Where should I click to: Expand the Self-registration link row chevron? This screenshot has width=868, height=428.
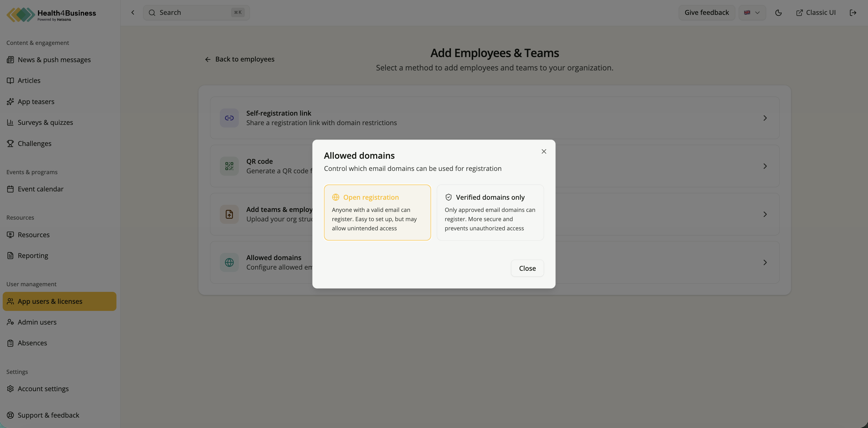tap(765, 118)
